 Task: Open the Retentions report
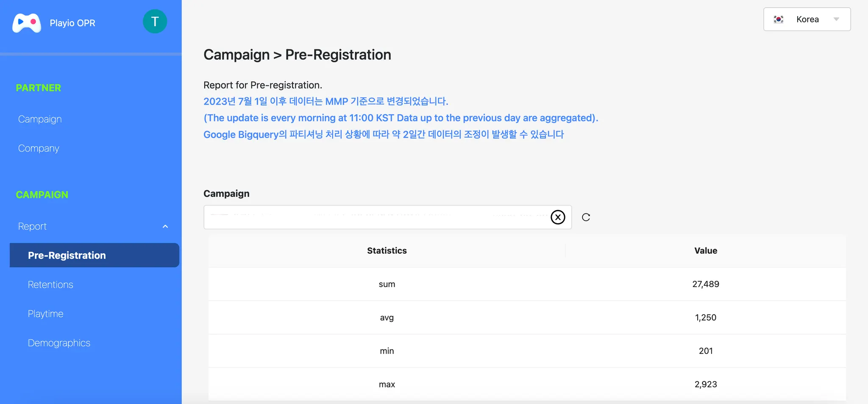coord(50,285)
